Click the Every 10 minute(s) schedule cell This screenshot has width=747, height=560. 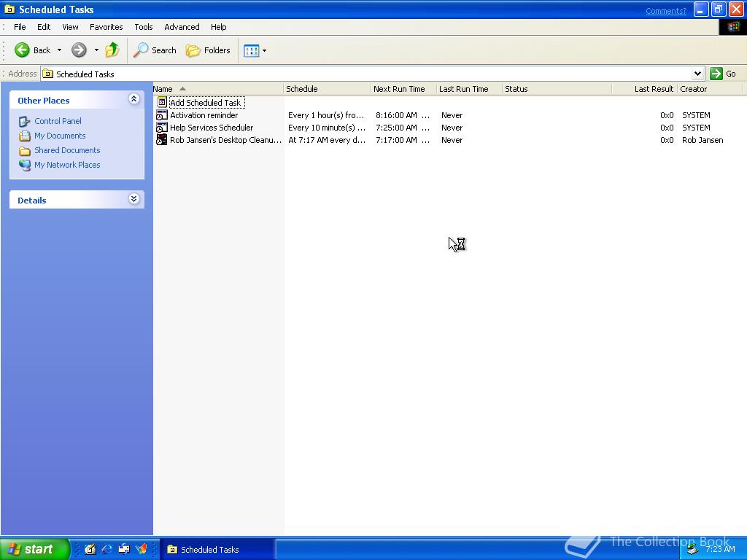(x=327, y=128)
